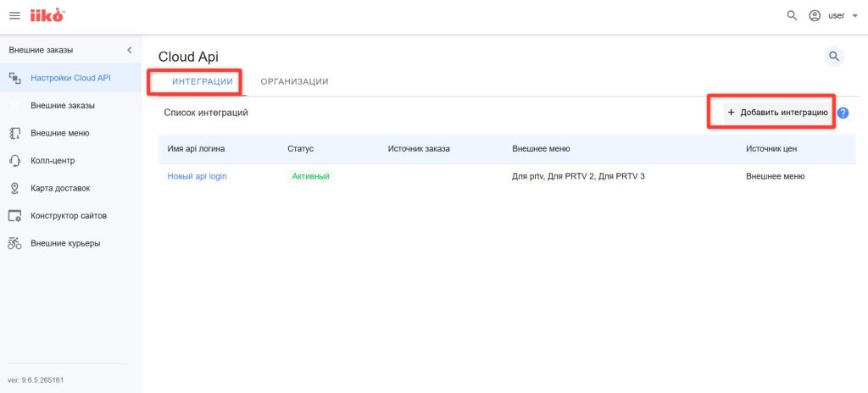Switch to the Организации tab

[x=294, y=81]
